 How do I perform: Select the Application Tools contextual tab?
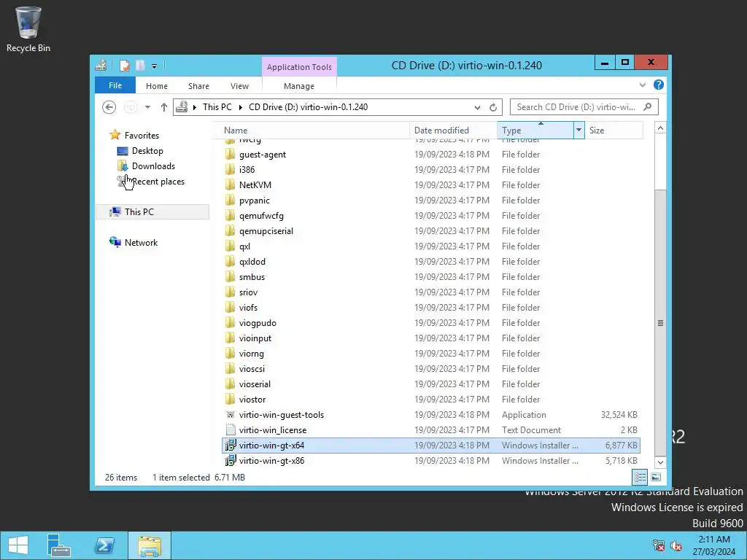point(299,67)
